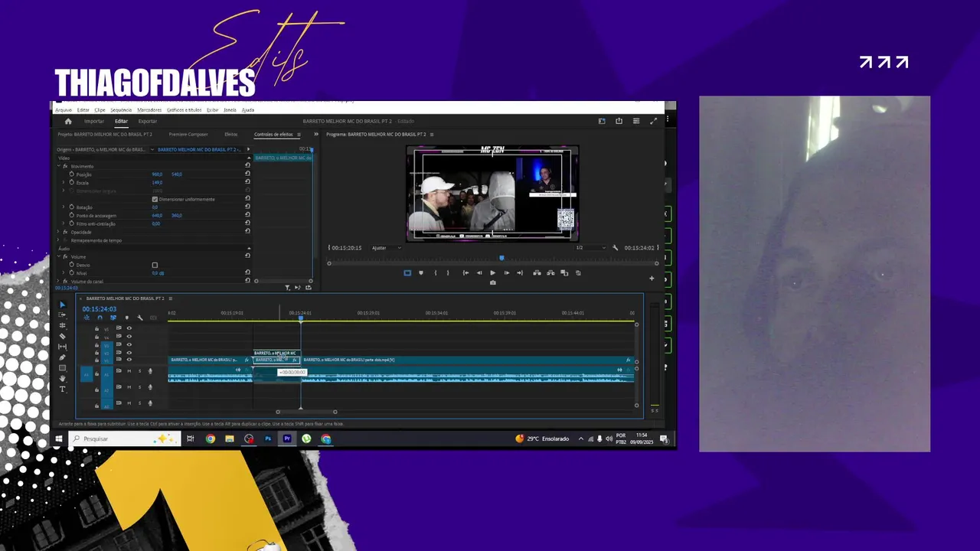The image size is (980, 551).
Task: Open Photoshop from the Windows taskbar
Action: 268,439
